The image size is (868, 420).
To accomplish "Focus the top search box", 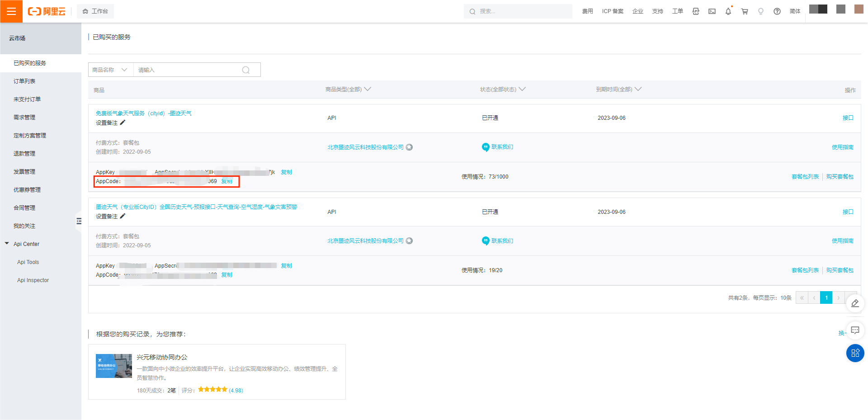I will (518, 11).
